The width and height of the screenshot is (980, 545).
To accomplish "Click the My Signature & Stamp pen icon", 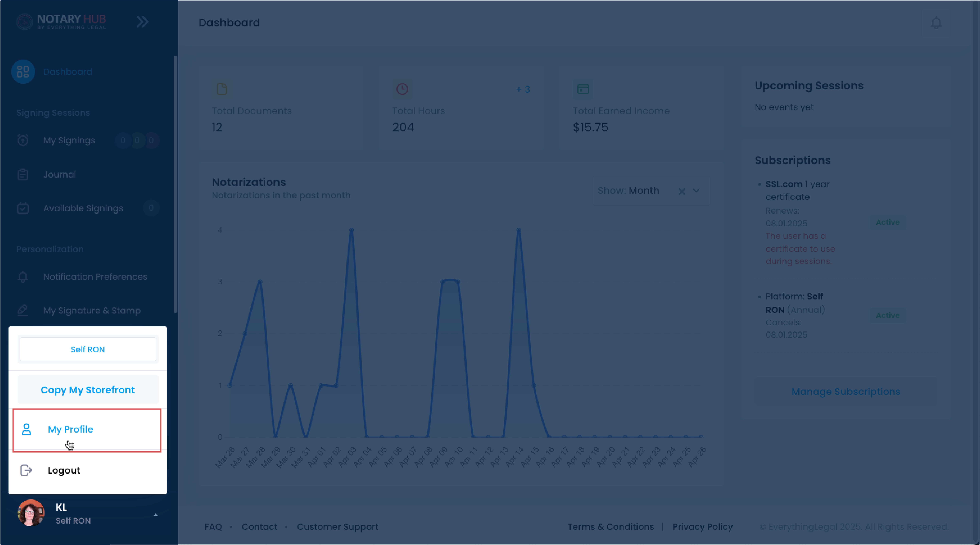I will click(x=23, y=310).
